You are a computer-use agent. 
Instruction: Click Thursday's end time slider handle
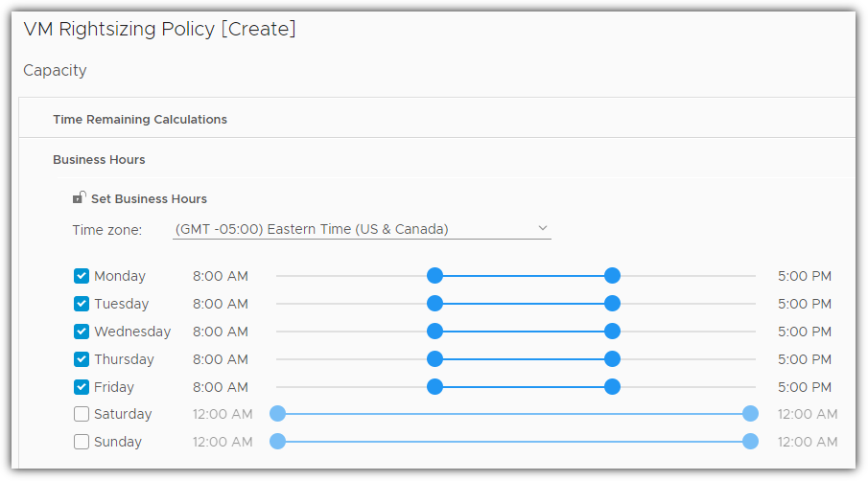[x=612, y=359]
